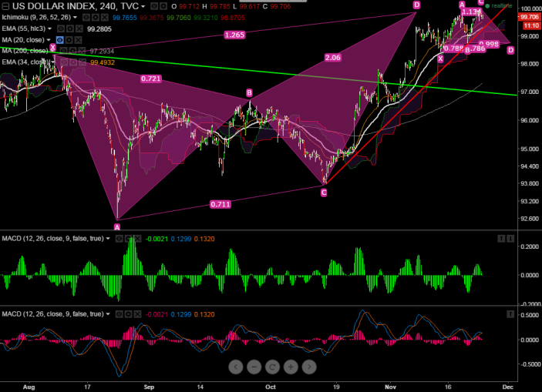Expand the upper MACD pane dropdown arrow
Image resolution: width=542 pixels, height=392 pixels.
tap(108, 239)
